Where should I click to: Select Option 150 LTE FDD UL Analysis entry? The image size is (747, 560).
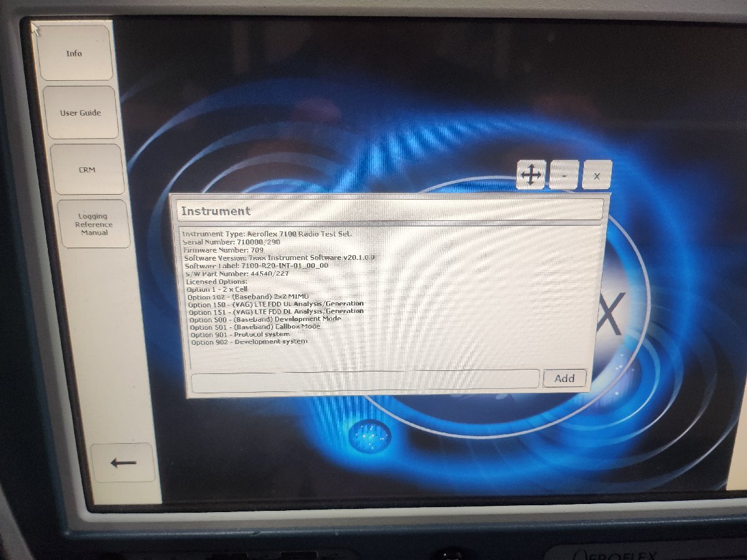(276, 303)
